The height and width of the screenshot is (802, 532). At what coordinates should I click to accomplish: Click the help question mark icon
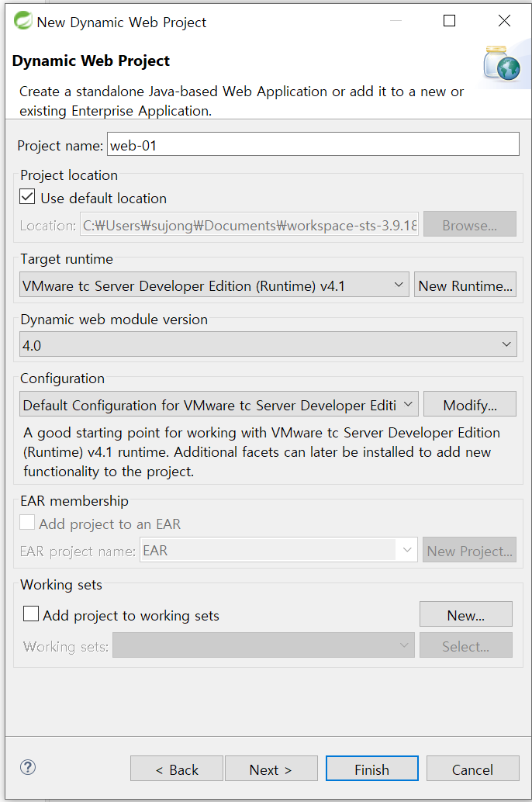click(x=28, y=767)
